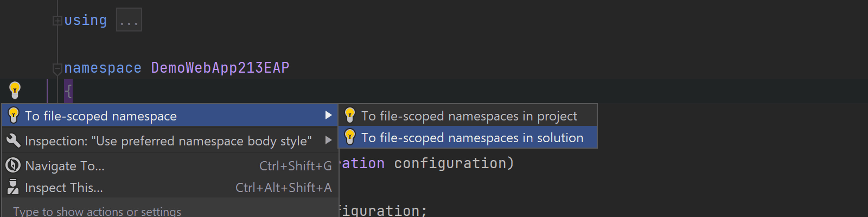
Task: Click the lightbulb quick-action icon in the gutter
Action: click(x=15, y=90)
